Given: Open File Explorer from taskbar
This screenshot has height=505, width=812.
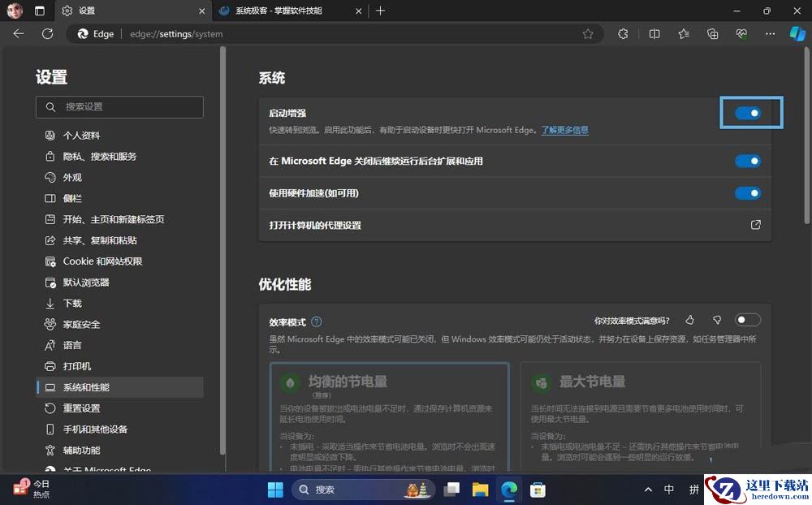Looking at the screenshot, I should point(480,490).
